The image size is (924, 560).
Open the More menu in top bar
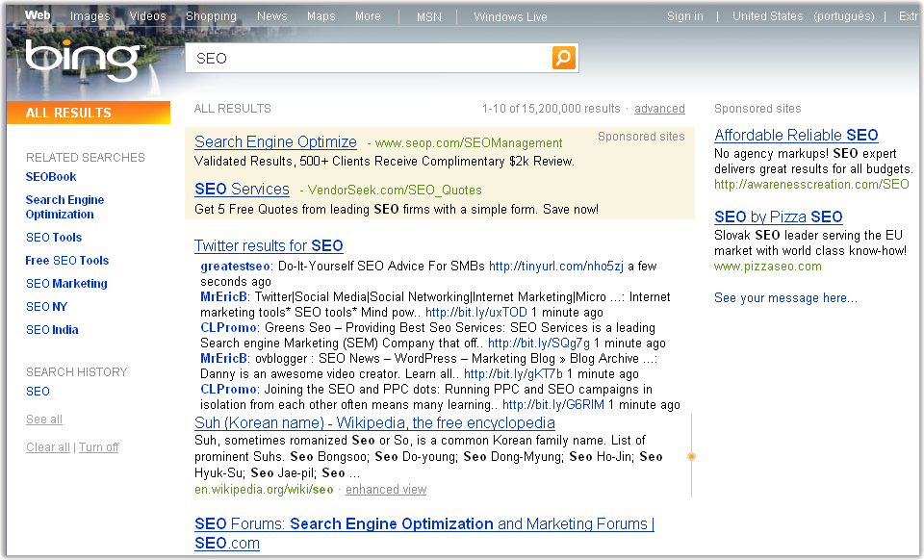click(x=368, y=16)
